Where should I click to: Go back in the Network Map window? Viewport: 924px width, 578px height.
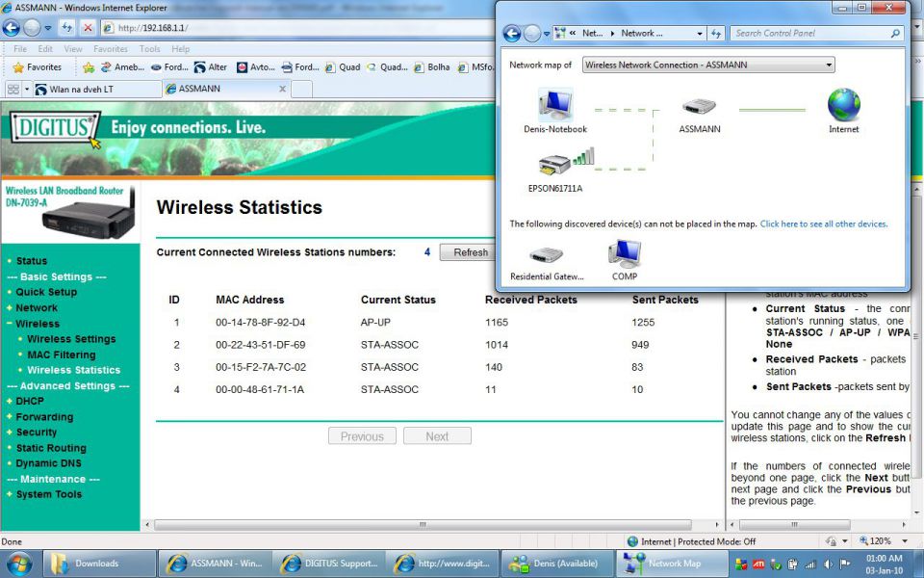click(x=511, y=34)
